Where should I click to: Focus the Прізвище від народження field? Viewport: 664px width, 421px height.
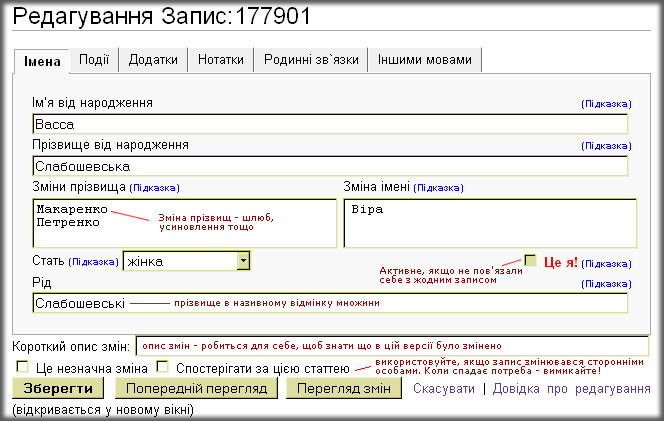[x=329, y=166]
